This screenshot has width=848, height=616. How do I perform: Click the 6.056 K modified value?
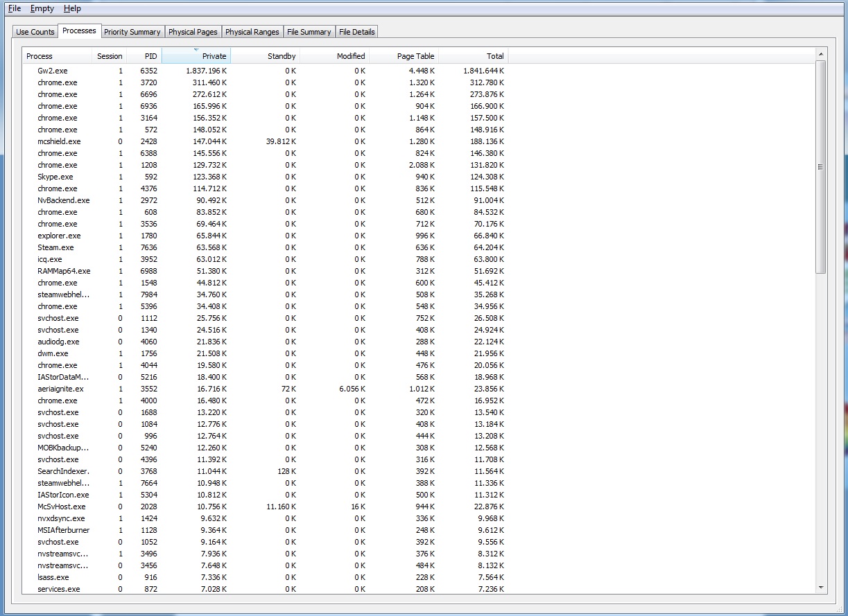(352, 389)
